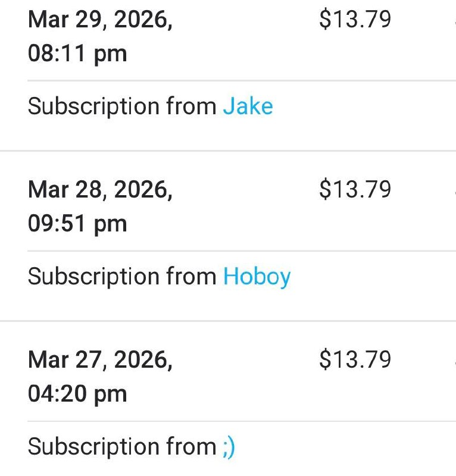Click "Subscription from" text beside Hoboy
This screenshot has height=476, width=456.
(x=122, y=277)
